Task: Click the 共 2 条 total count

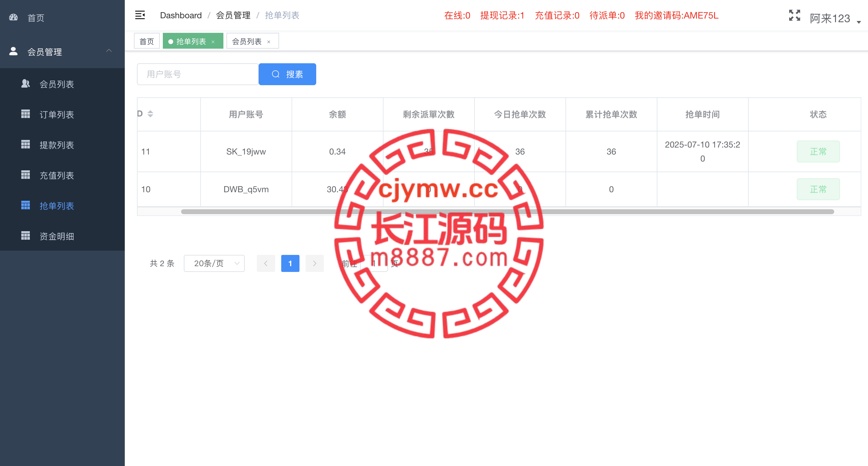Action: click(162, 263)
